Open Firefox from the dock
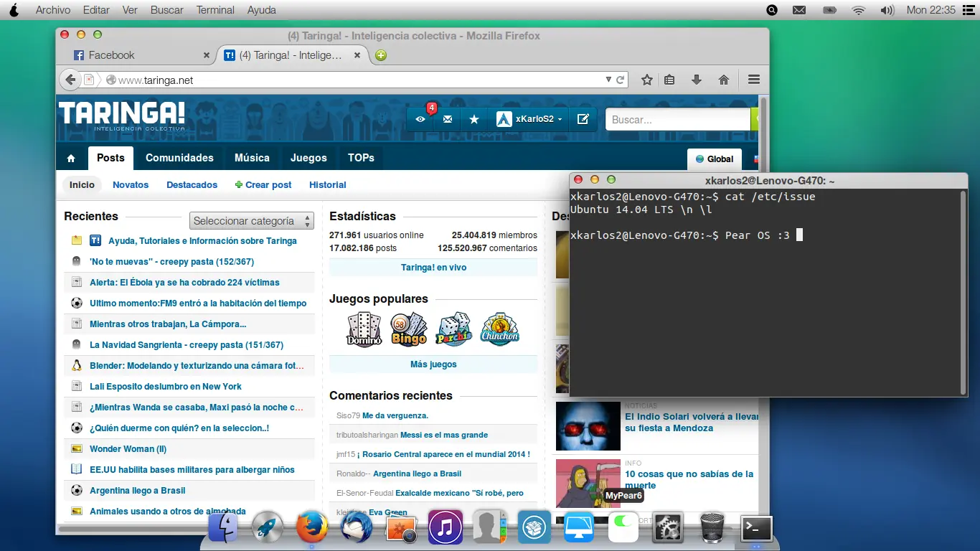 (312, 528)
